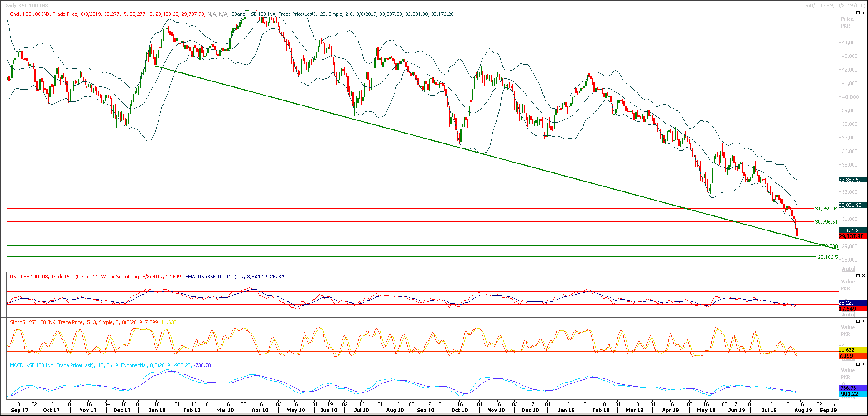Select the red line label 30,796.51

[x=826, y=222]
